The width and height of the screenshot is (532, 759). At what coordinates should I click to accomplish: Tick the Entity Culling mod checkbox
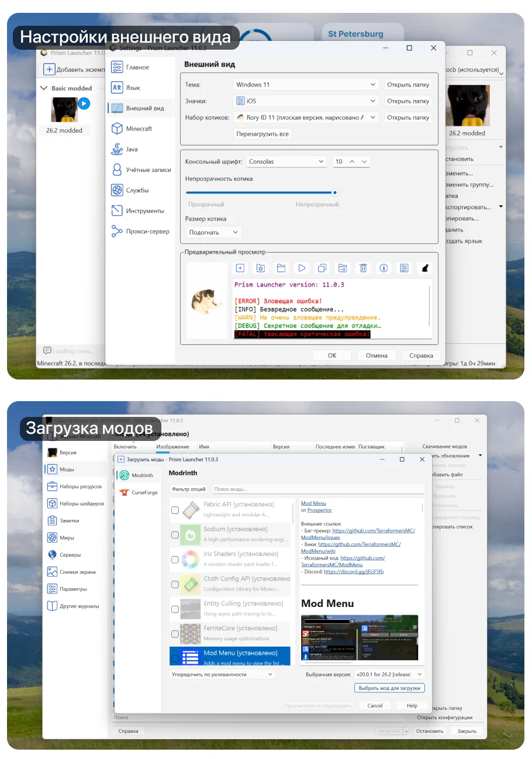pos(175,609)
